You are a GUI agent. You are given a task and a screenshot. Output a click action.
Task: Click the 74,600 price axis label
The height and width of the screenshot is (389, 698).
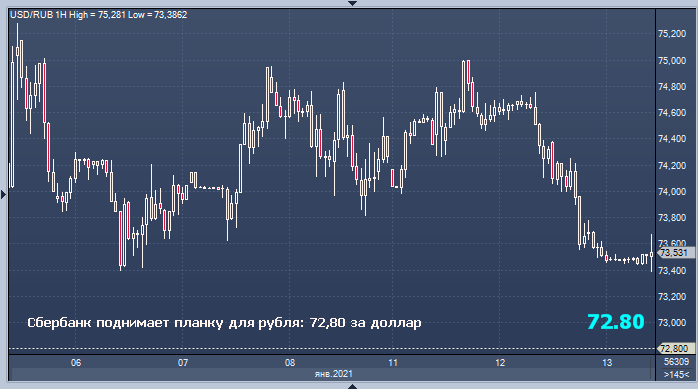[x=672, y=113]
